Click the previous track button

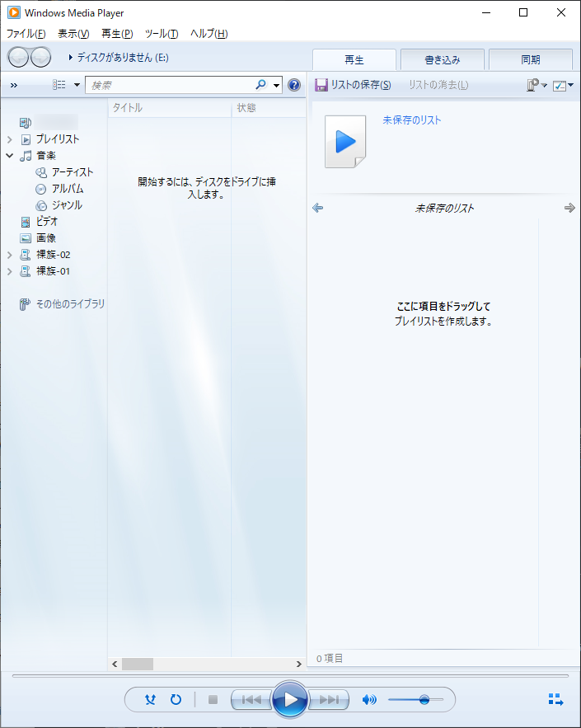pyautogui.click(x=251, y=699)
